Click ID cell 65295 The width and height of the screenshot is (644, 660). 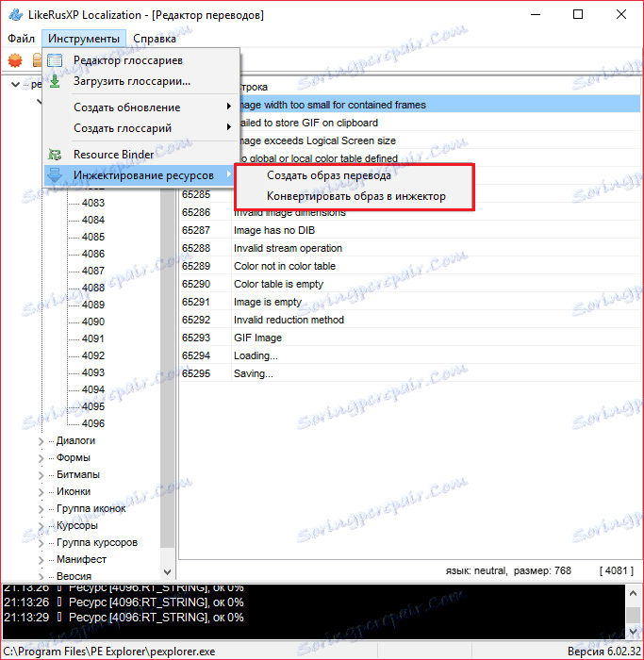click(196, 373)
